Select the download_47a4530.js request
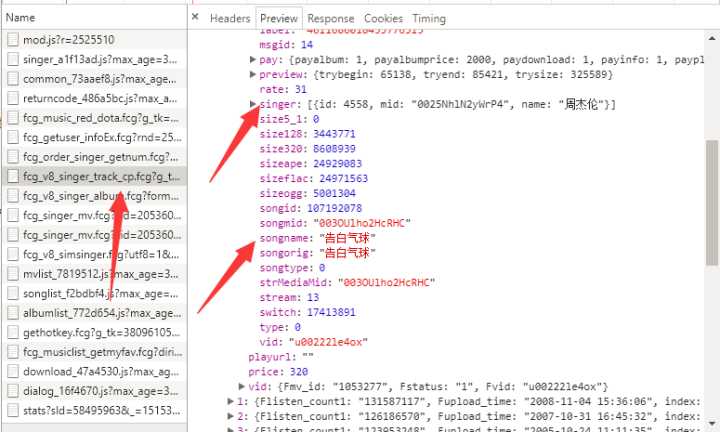This screenshot has width=720, height=432. (x=94, y=371)
